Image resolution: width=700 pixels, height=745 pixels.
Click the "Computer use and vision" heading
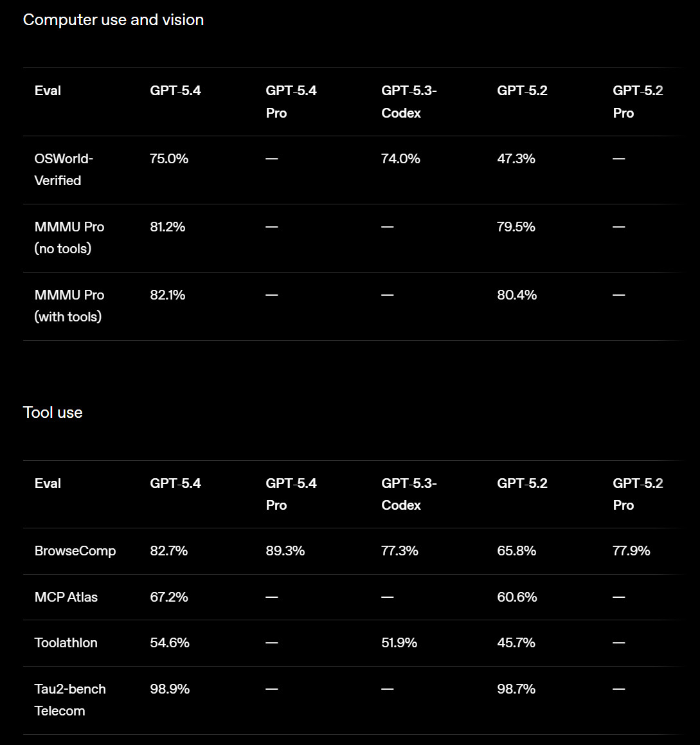[113, 20]
